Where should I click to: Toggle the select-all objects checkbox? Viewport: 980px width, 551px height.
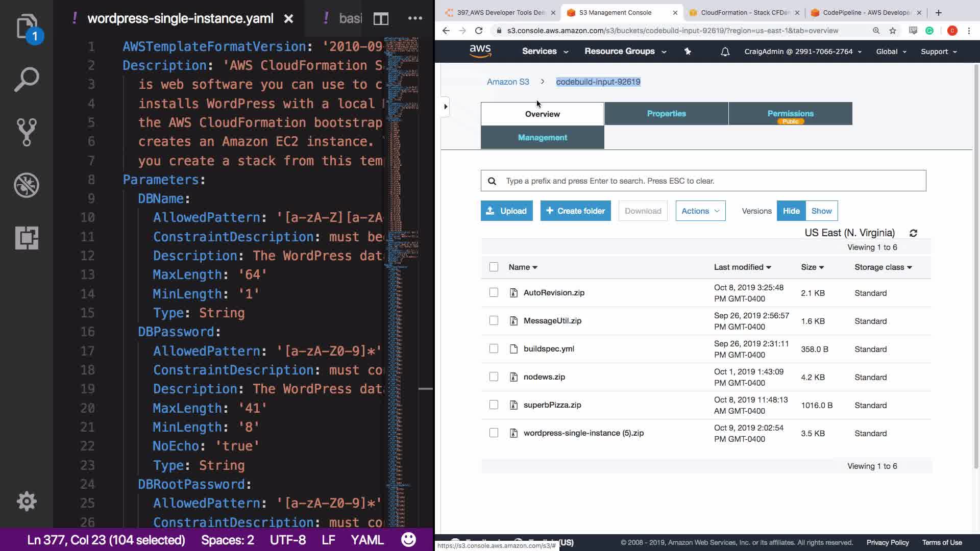[494, 267]
